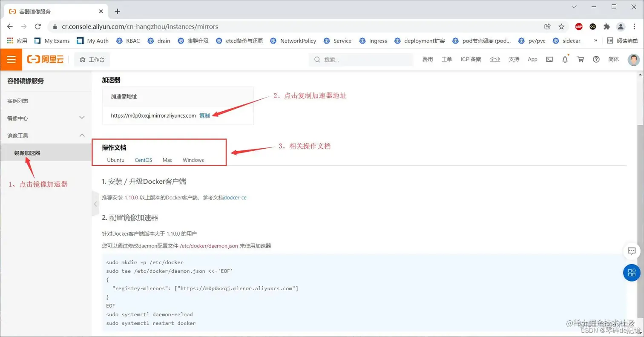
Task: Open the sidecar bookmark
Action: point(566,41)
